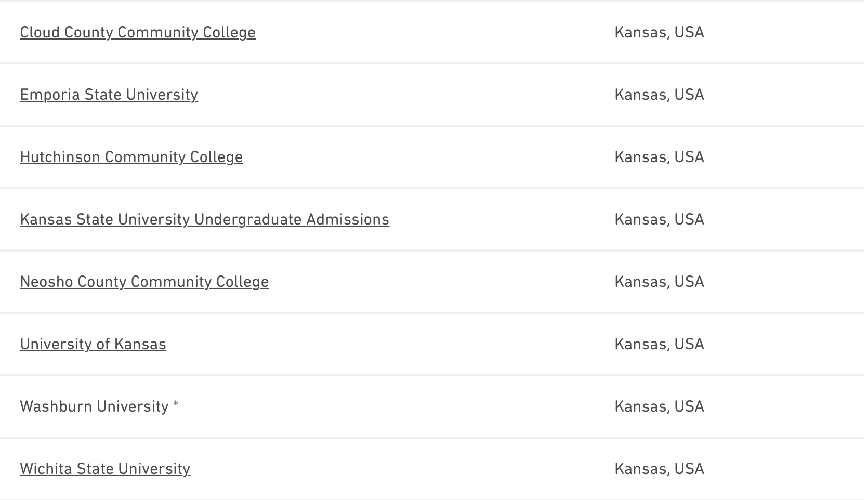868x500 pixels.
Task: Open Kansas State University Undergraduate Admissions link
Action: pos(204,219)
